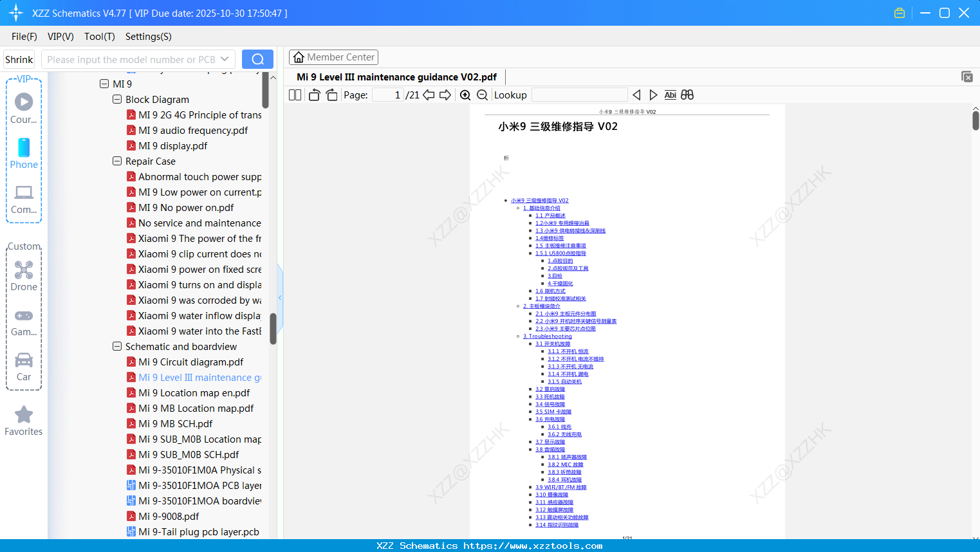
Task: Rotate page clockwise
Action: coord(331,95)
